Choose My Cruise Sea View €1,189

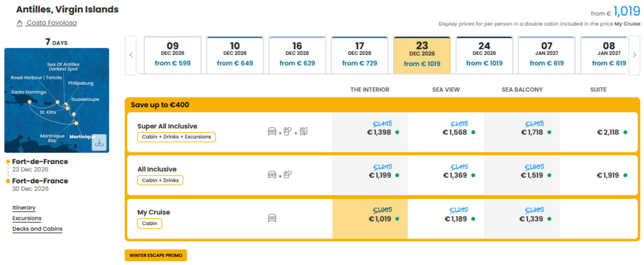click(x=446, y=219)
